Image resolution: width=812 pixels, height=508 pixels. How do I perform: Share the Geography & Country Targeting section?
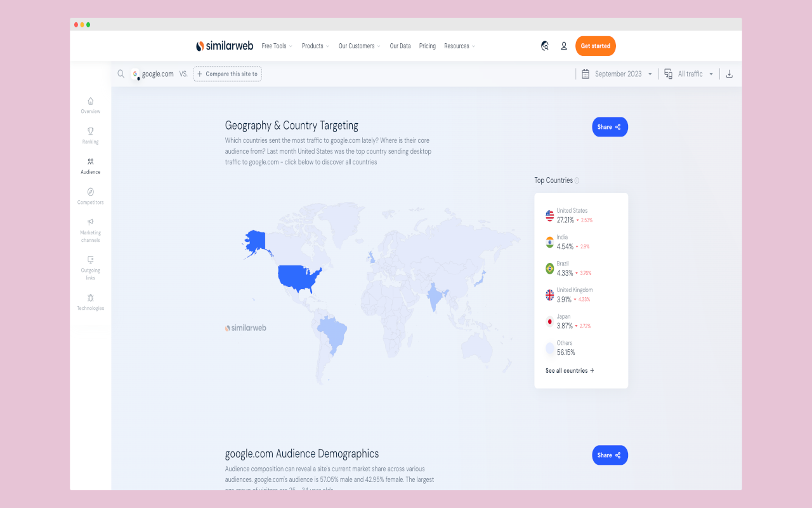pyautogui.click(x=610, y=127)
